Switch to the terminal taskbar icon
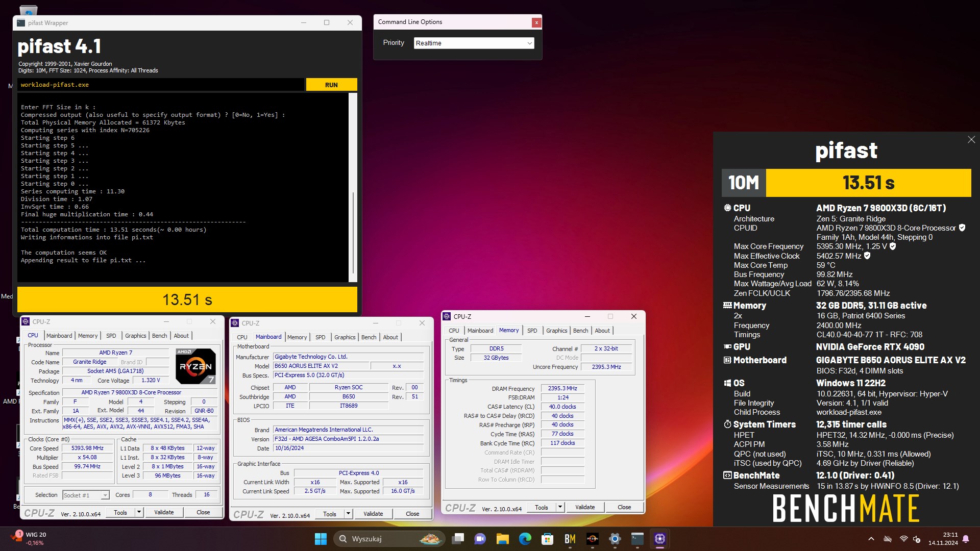This screenshot has width=980, height=551. coord(638,539)
